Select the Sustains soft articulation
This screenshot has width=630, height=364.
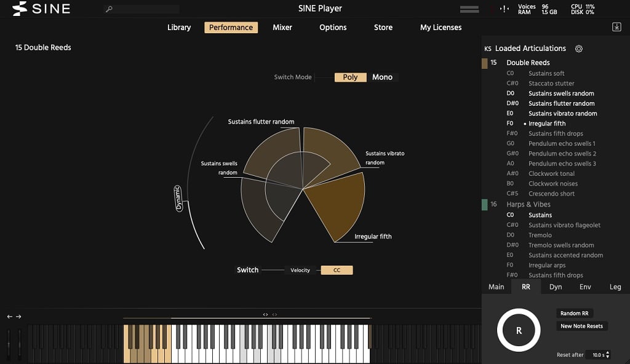pos(546,74)
